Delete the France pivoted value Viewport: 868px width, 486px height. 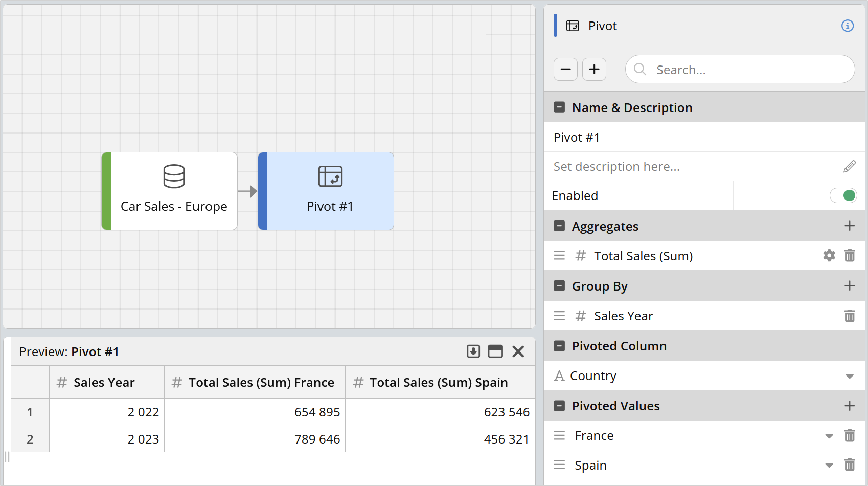click(x=849, y=435)
